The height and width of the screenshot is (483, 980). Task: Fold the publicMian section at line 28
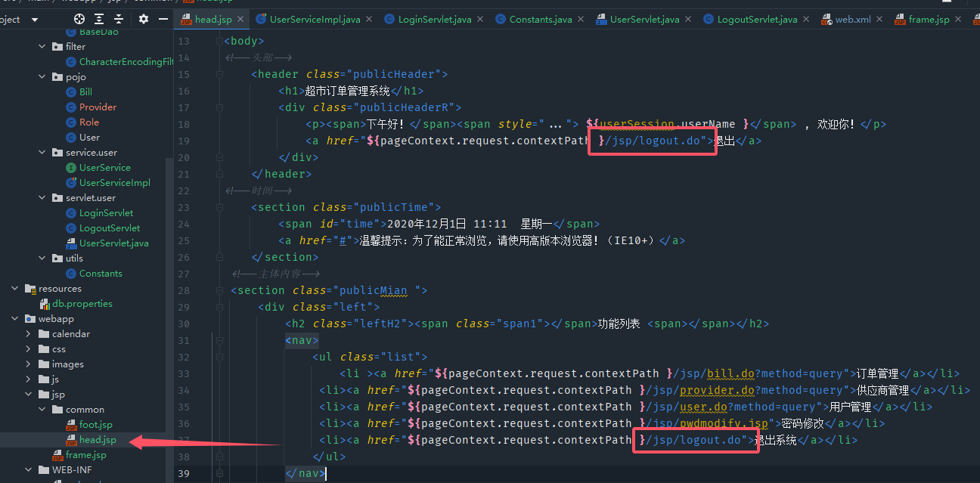pyautogui.click(x=219, y=290)
